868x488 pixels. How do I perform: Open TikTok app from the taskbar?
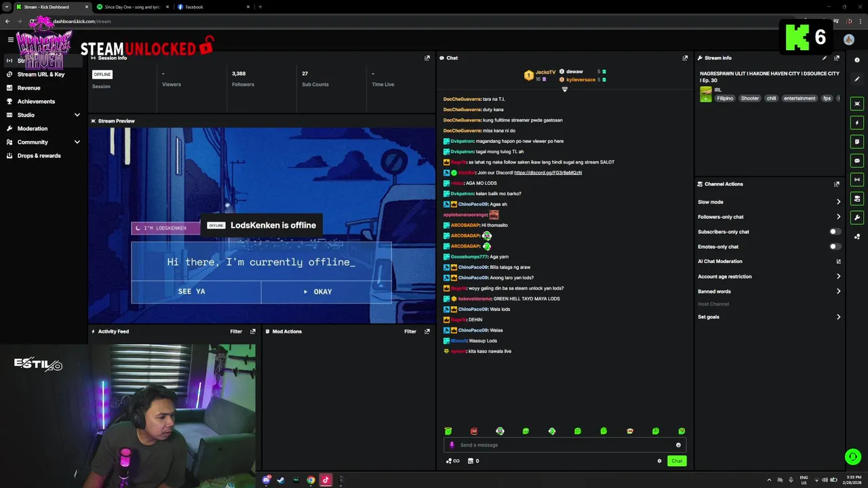(325, 480)
